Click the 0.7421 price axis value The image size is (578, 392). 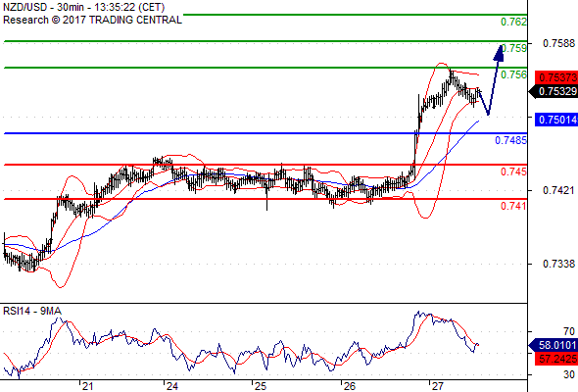[x=558, y=190]
